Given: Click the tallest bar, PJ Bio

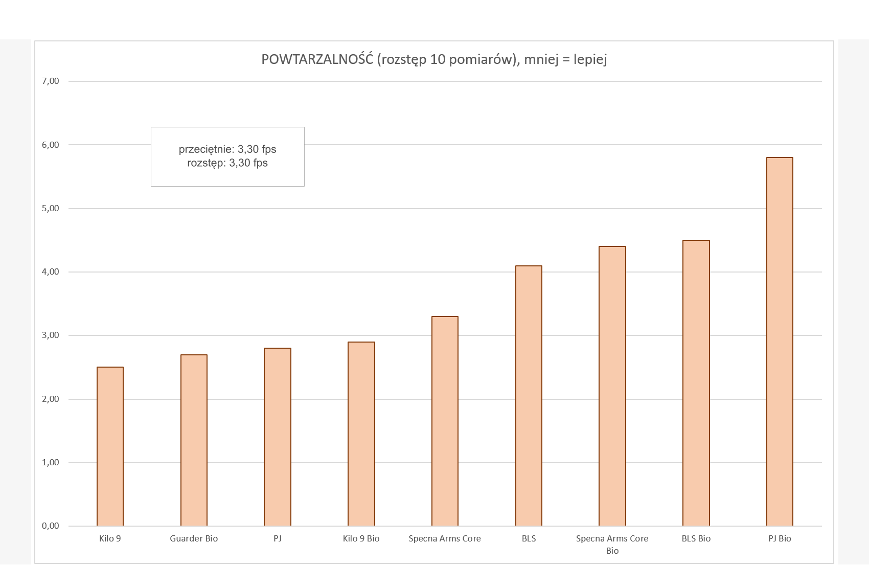Looking at the screenshot, I should point(780,342).
